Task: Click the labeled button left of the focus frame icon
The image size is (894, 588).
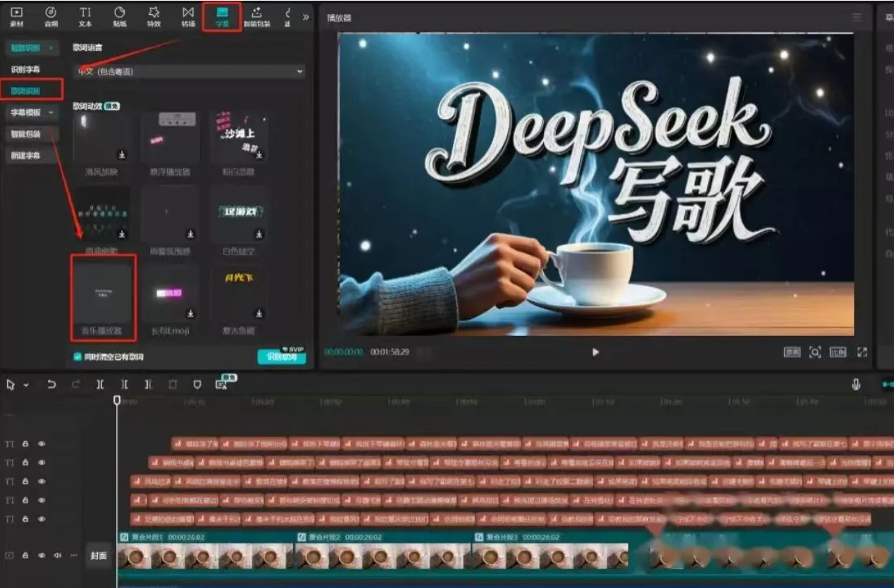Action: 792,352
